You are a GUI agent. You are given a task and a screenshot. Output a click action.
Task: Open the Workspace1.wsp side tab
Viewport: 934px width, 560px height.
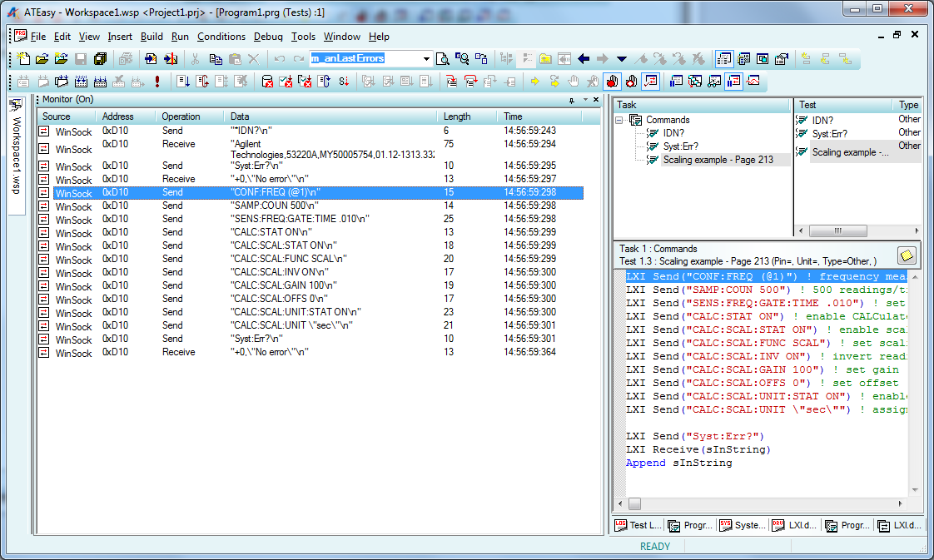pos(16,156)
